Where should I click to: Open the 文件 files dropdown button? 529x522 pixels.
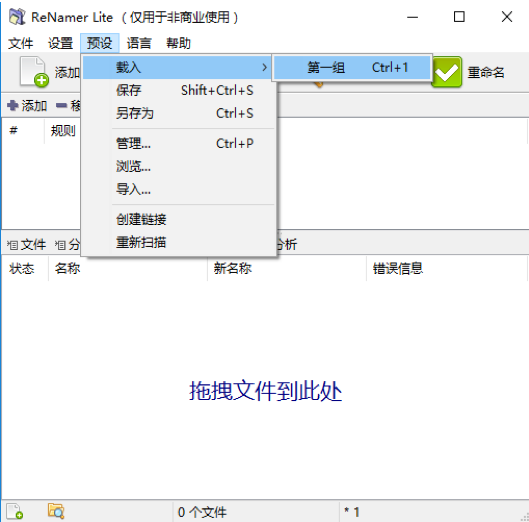[x=27, y=245]
